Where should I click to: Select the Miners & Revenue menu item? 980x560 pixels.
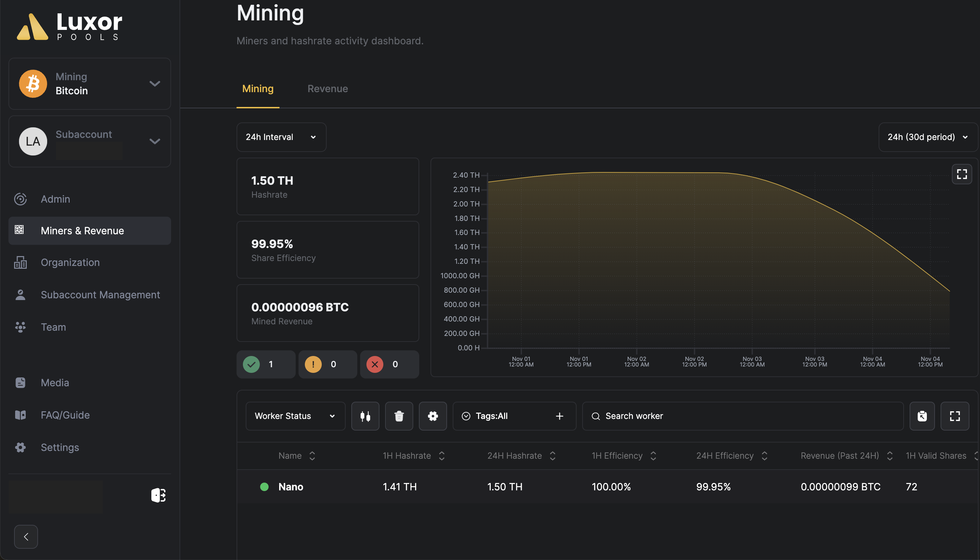click(82, 230)
